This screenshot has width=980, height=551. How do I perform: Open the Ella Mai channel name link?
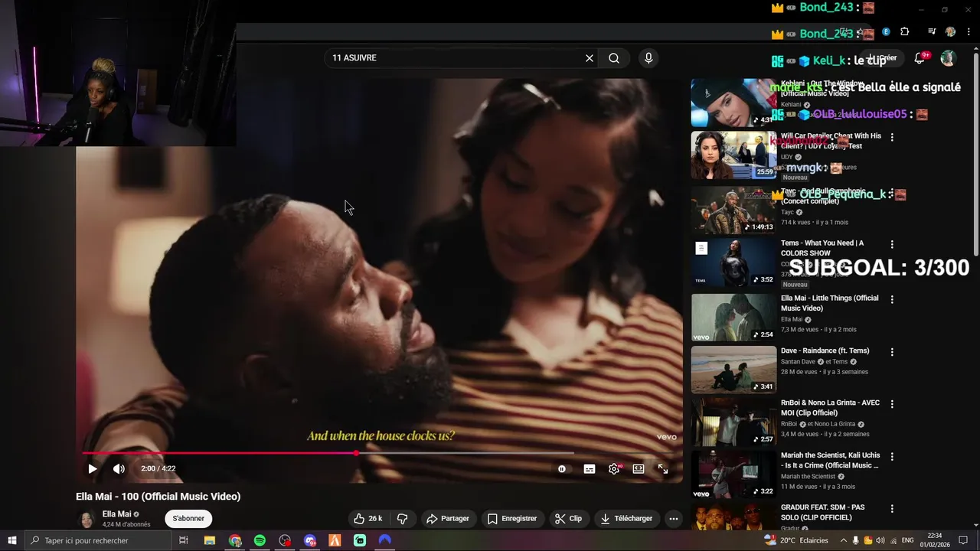point(117,514)
